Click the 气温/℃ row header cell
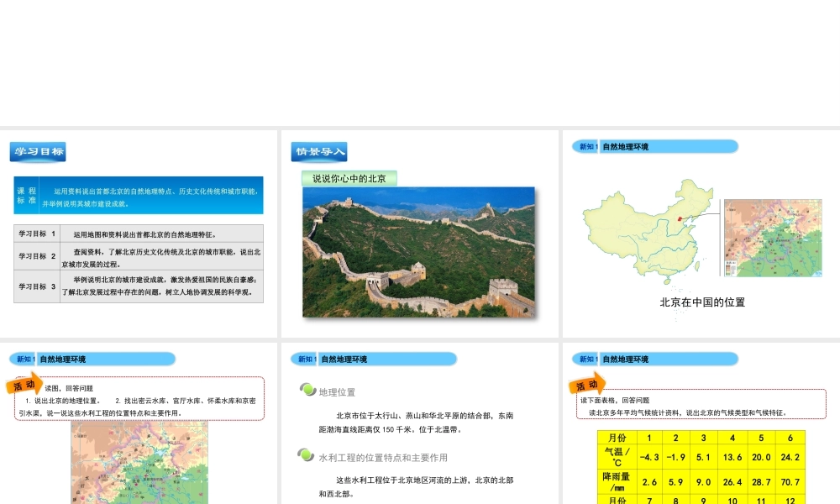The image size is (840, 504). [x=617, y=457]
